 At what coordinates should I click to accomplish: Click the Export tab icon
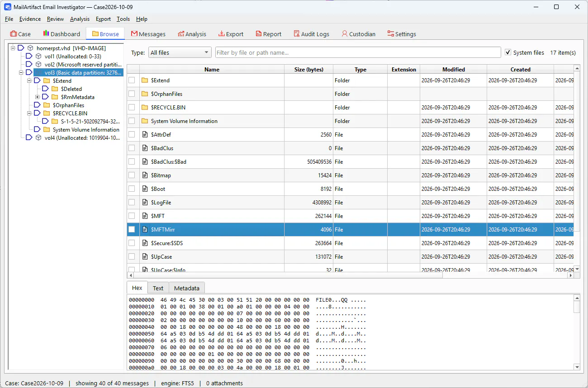(x=222, y=34)
